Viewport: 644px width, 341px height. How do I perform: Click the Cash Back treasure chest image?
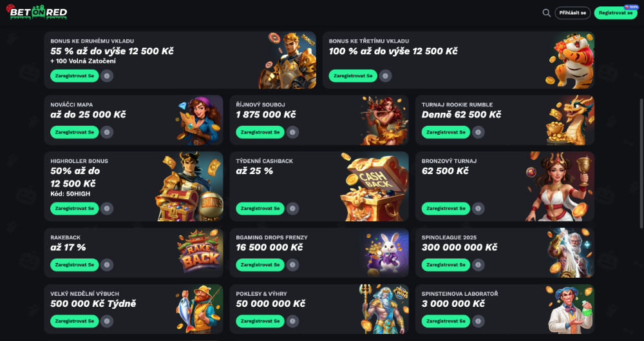click(x=374, y=187)
